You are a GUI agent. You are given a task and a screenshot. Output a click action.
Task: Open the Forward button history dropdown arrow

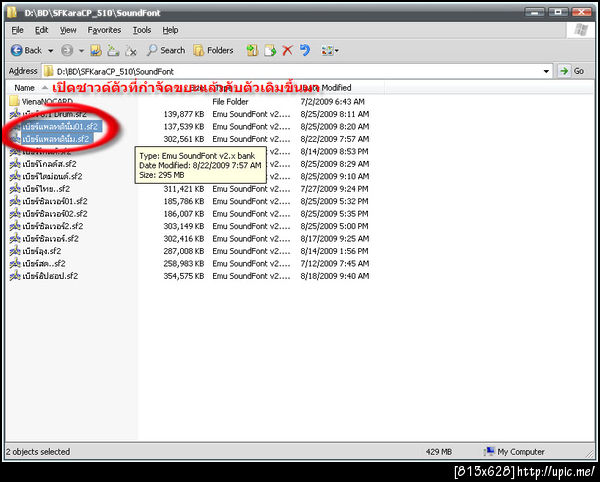click(81, 50)
